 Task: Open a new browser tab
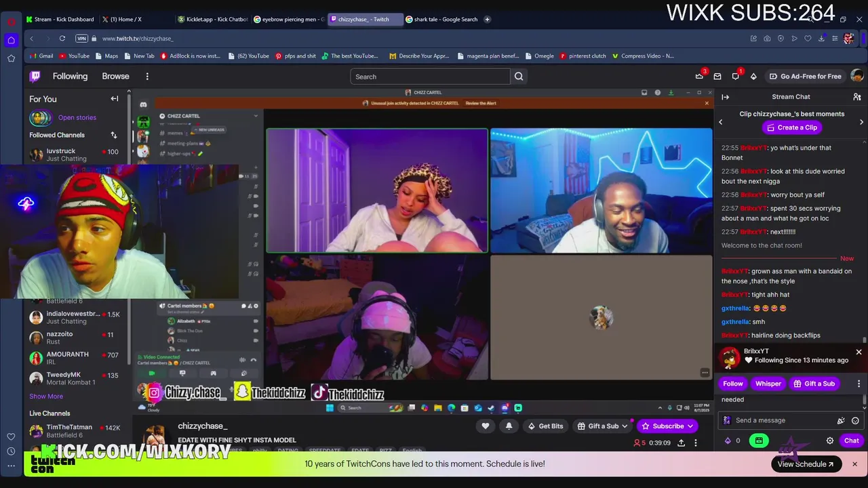tap(488, 19)
